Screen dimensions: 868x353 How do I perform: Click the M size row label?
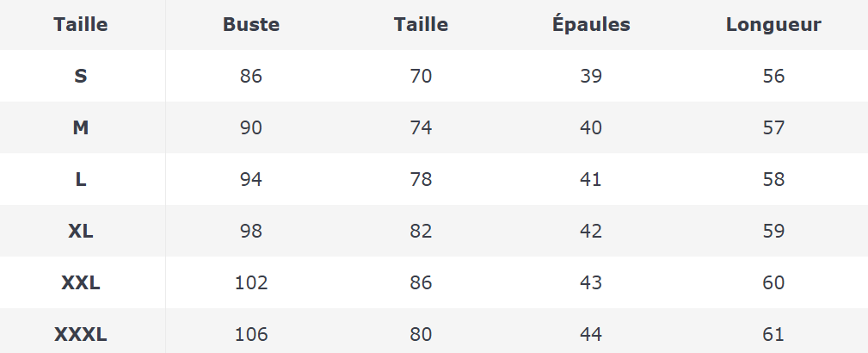[81, 127]
